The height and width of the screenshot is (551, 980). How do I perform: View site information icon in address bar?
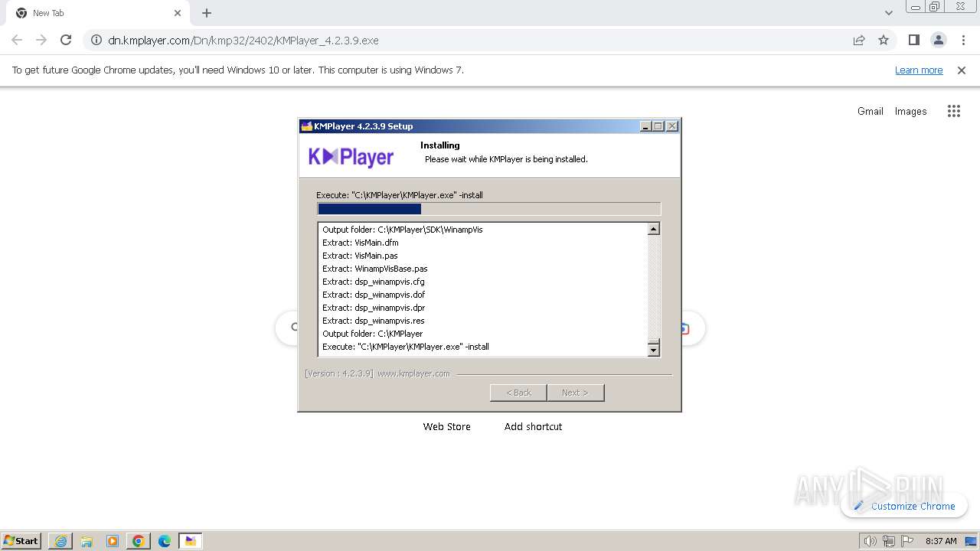tap(96, 40)
